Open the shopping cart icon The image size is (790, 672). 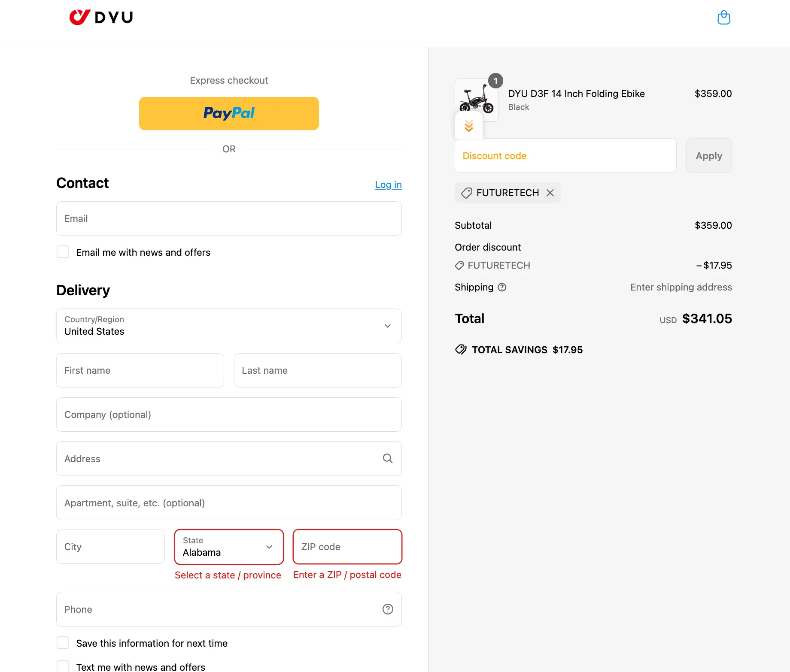click(x=724, y=17)
